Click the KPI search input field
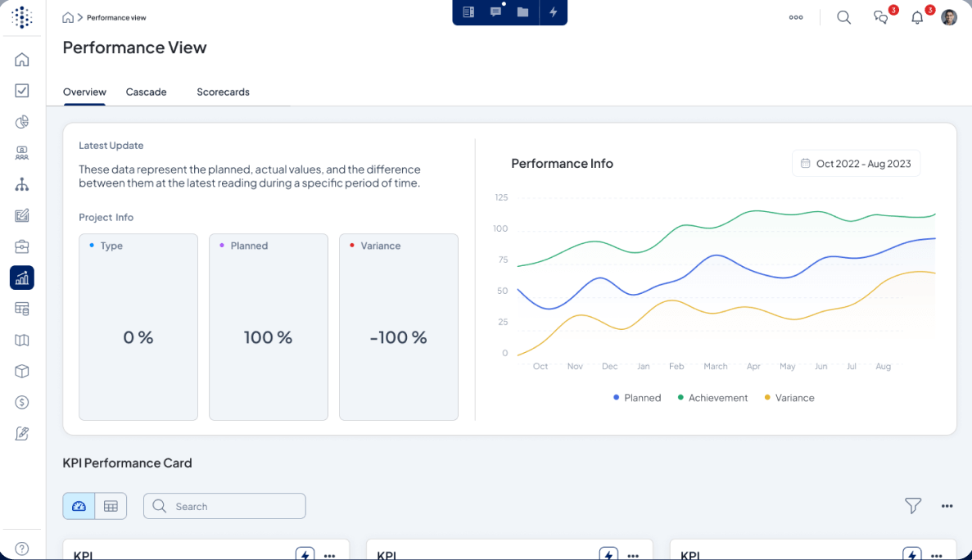The width and height of the screenshot is (972, 560). pyautogui.click(x=233, y=506)
